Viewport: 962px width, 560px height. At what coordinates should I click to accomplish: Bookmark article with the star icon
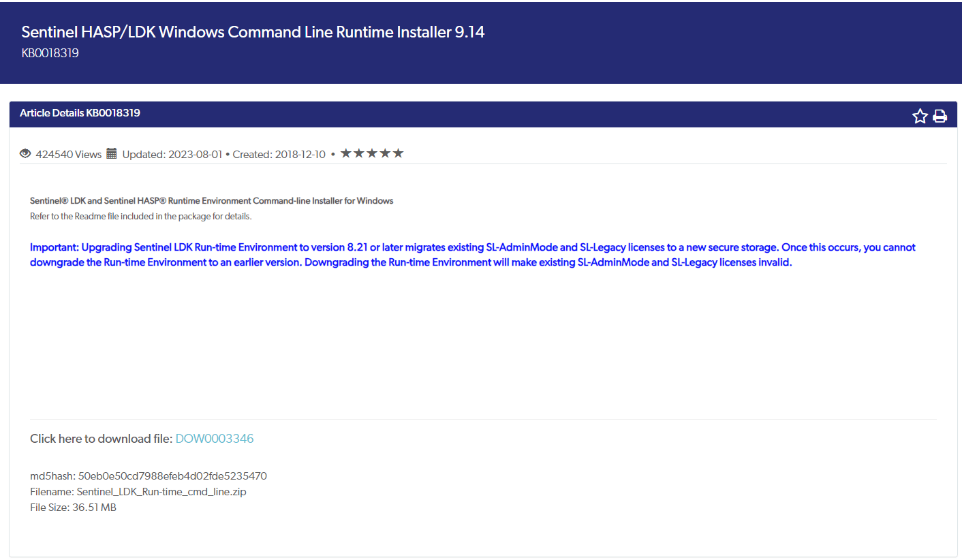(920, 116)
